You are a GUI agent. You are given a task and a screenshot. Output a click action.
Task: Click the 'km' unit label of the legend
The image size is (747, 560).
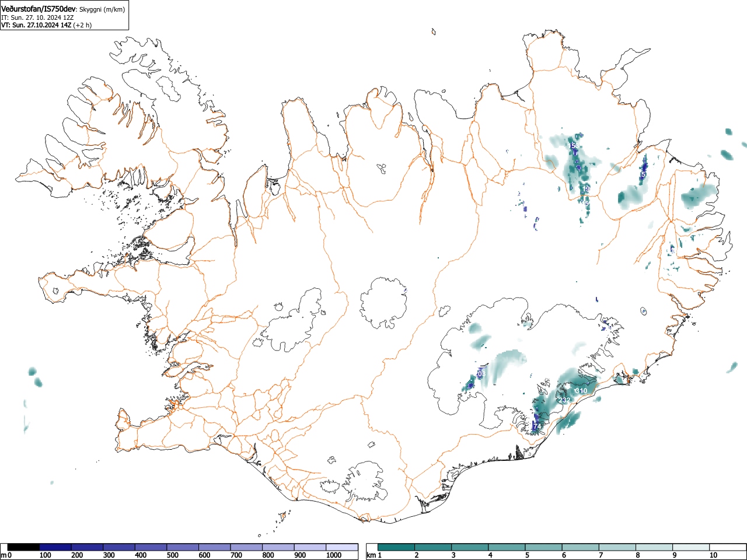tap(371, 555)
